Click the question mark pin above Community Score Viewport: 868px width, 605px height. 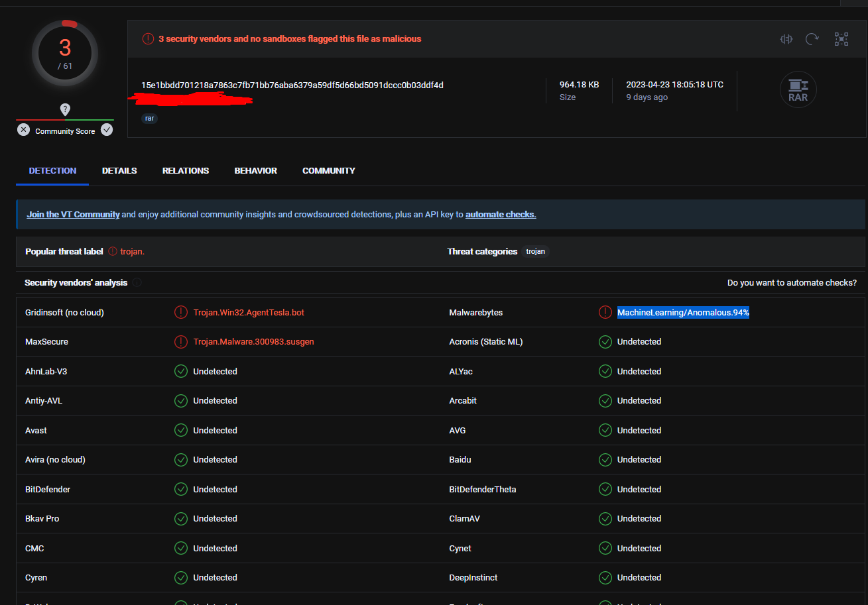65,110
